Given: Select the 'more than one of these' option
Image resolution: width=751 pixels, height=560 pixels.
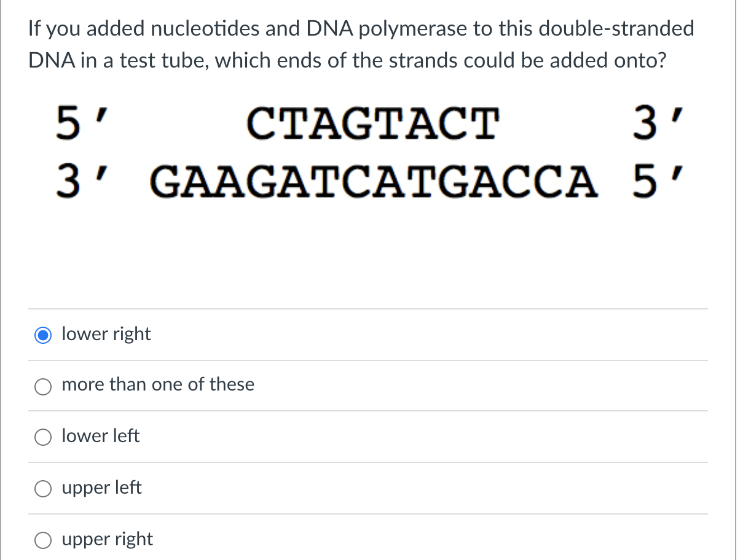Looking at the screenshot, I should click(43, 386).
